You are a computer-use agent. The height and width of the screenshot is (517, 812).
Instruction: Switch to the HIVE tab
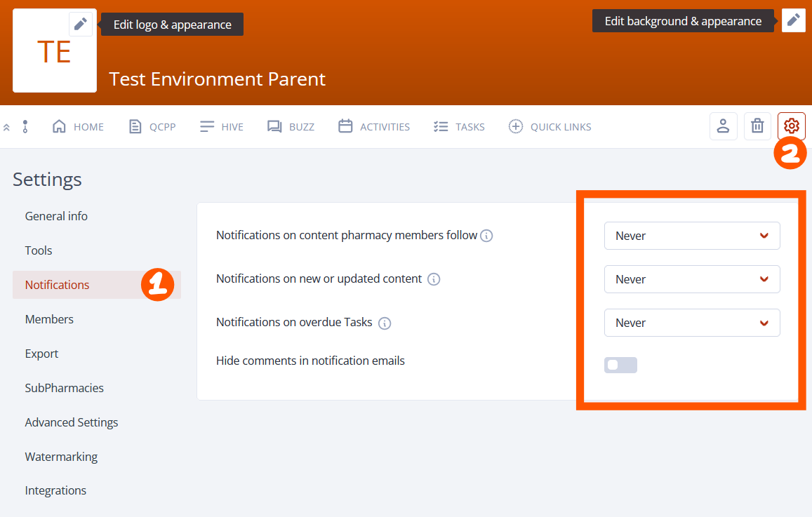(222, 127)
